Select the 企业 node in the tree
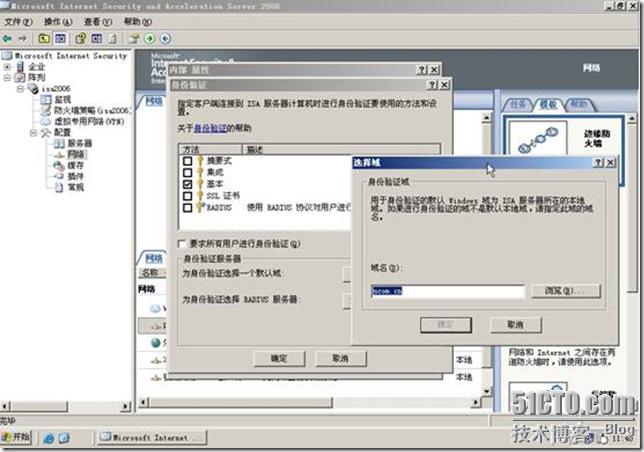The height and width of the screenshot is (452, 644). tap(36, 67)
